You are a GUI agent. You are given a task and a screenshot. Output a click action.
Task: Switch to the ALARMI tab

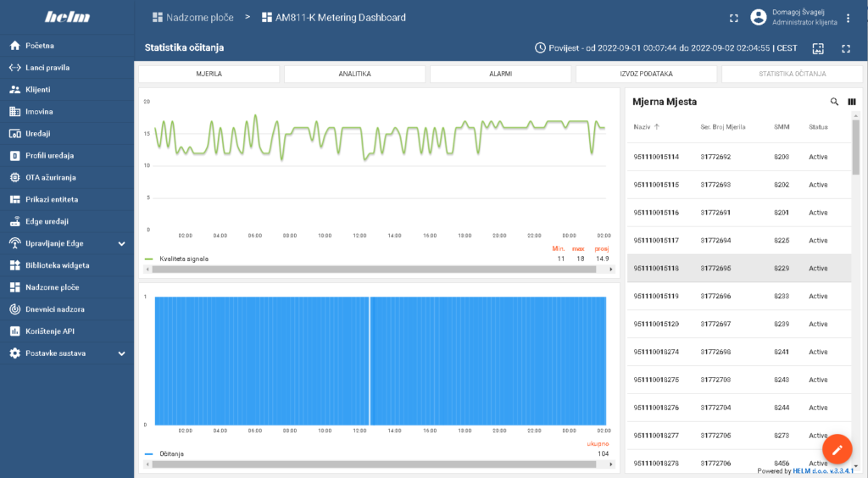coord(500,75)
